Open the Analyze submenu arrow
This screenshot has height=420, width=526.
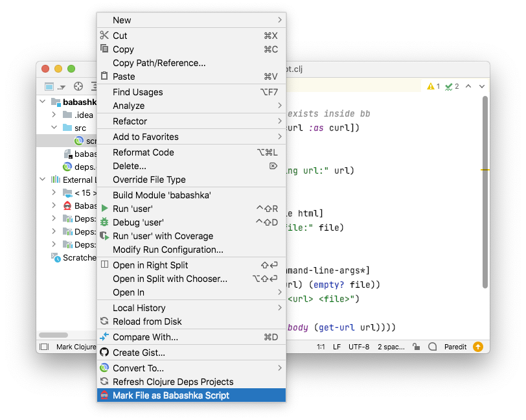point(280,106)
